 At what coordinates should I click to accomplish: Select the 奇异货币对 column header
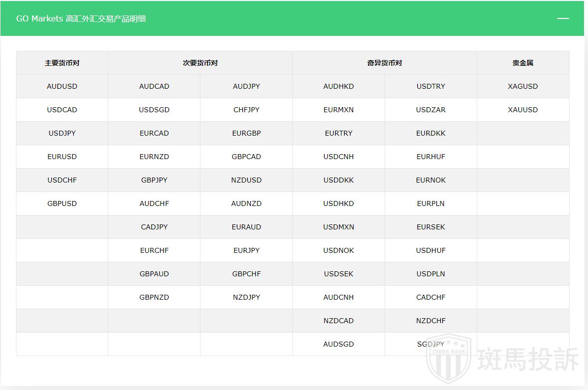385,63
